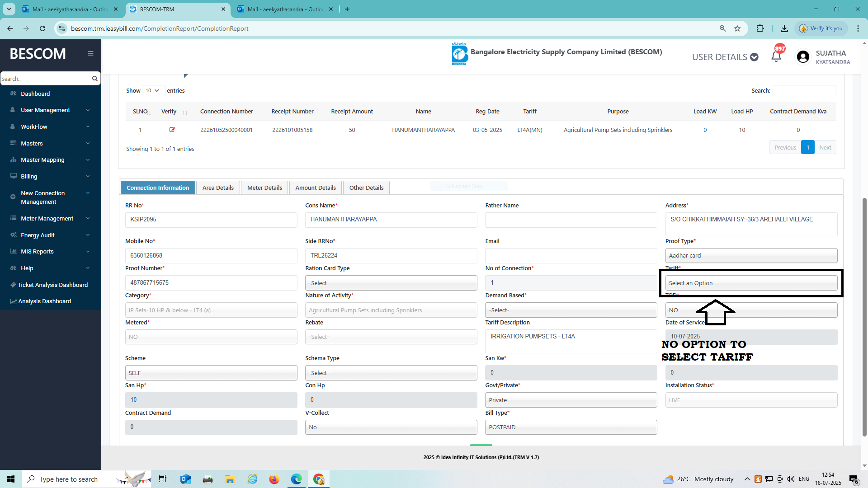
Task: Switch to Other Details tab
Action: [x=366, y=188]
